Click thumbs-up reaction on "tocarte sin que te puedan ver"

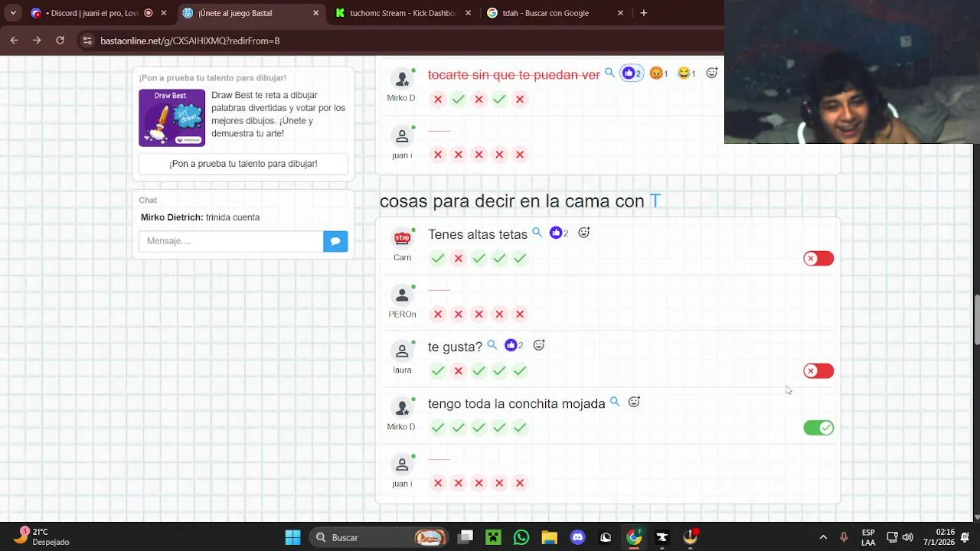[632, 73]
